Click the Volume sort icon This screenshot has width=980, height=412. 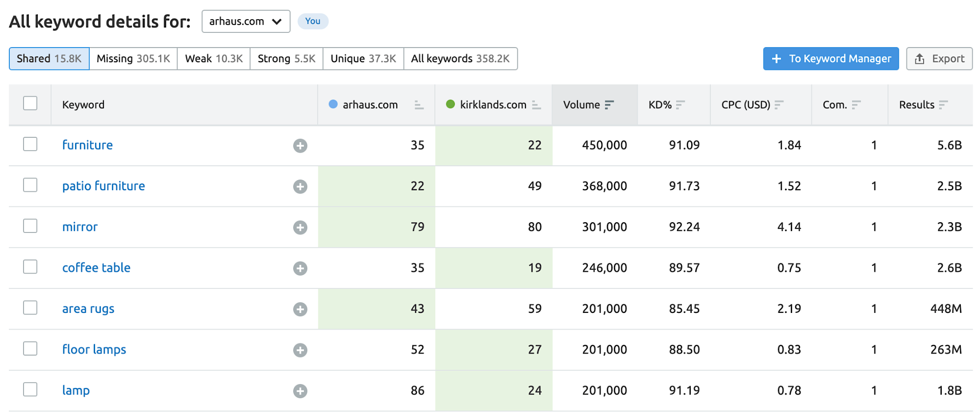point(609,105)
